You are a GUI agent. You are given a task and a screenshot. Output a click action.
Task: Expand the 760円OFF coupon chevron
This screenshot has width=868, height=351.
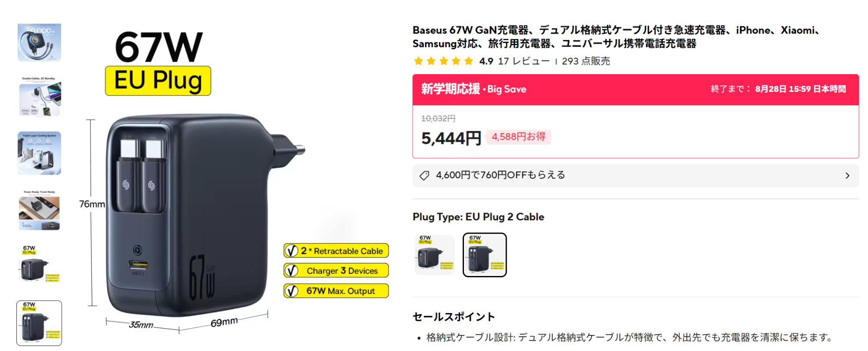point(847,175)
